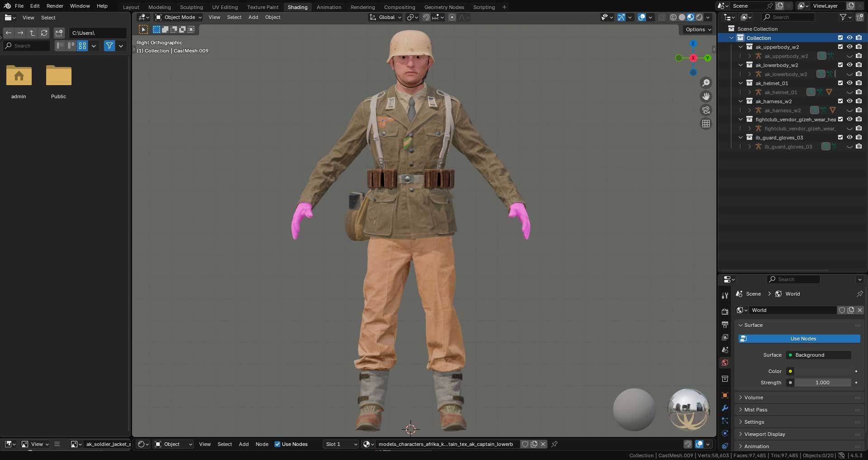
Task: Hide ak_helmet_01 collection with eye icon
Action: point(849,83)
